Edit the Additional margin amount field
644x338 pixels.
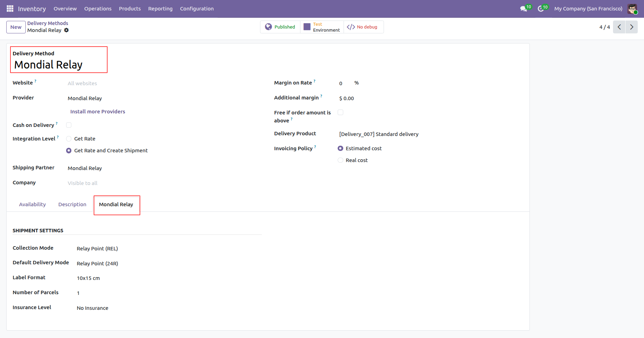430,98
